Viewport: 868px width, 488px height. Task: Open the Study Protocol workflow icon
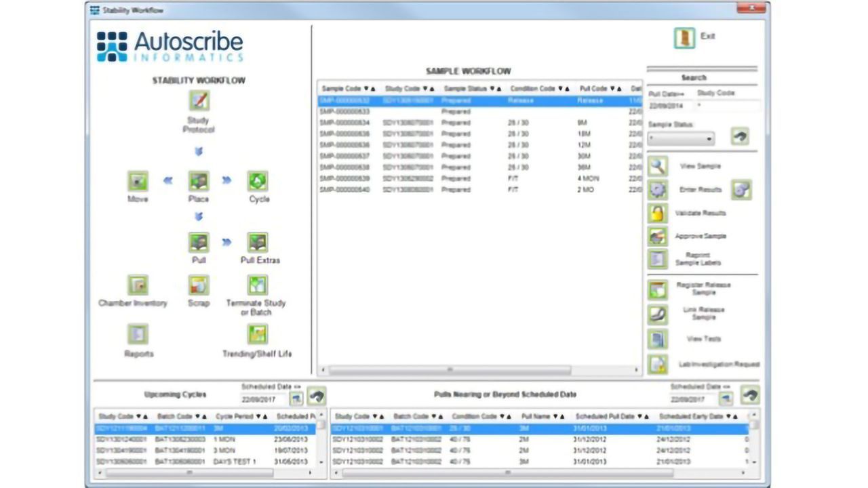199,101
